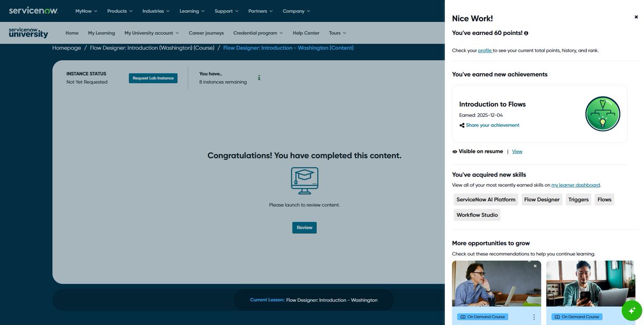Click the 8 instances remaining text
This screenshot has width=644, height=325.
(x=223, y=82)
